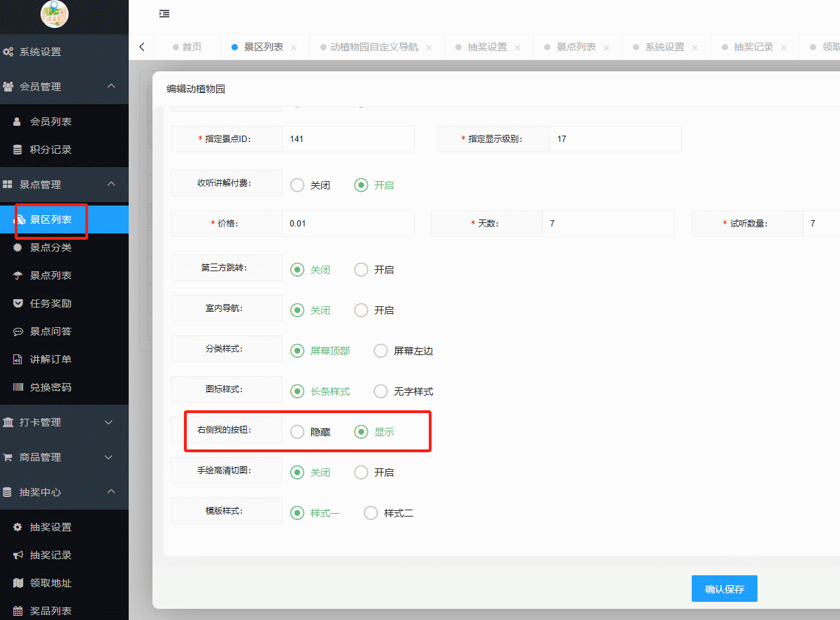840x620 pixels.
Task: Choose 样式二 for 模版样式
Action: point(388,513)
